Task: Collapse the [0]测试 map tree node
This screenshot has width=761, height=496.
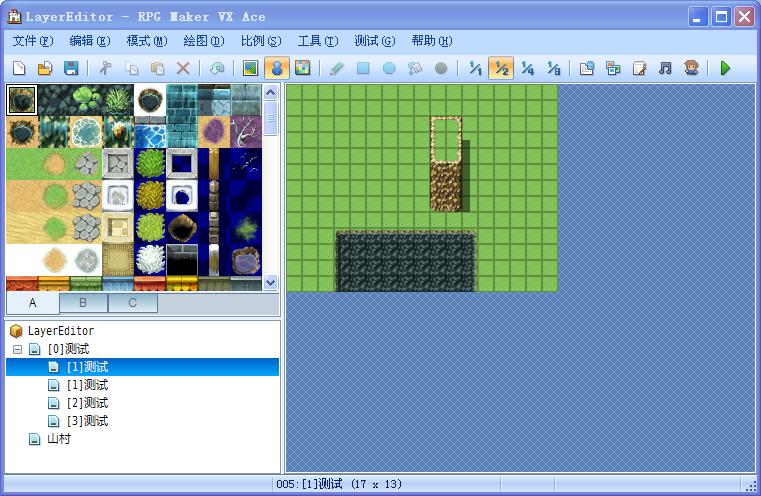Action: point(17,349)
